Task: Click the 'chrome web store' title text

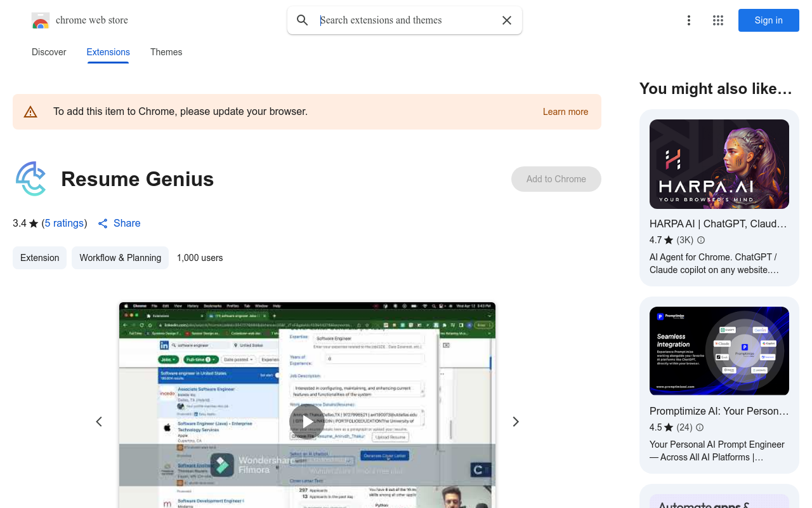Action: point(92,20)
